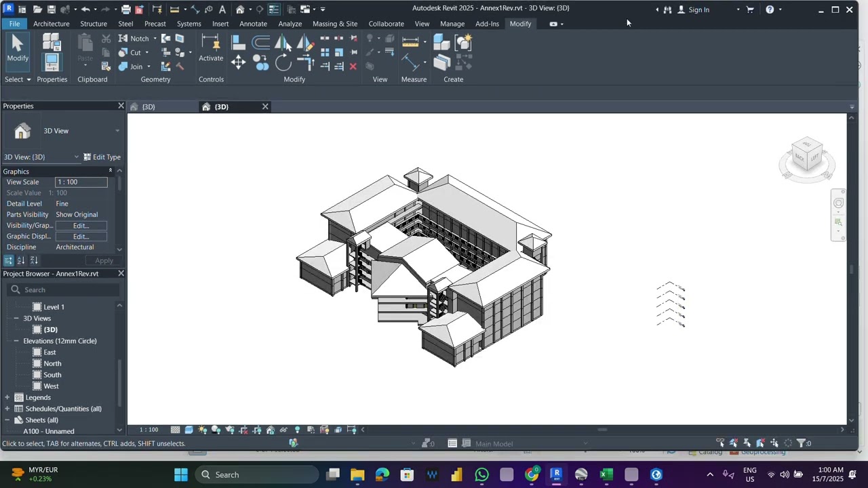Toggle Show Crop Region in view control bar
The image size is (868, 488).
pos(257,430)
